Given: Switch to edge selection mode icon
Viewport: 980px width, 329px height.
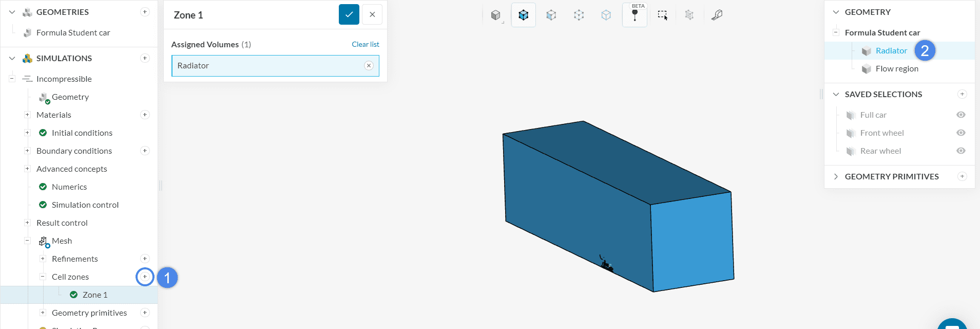Looking at the screenshot, I should (579, 15).
